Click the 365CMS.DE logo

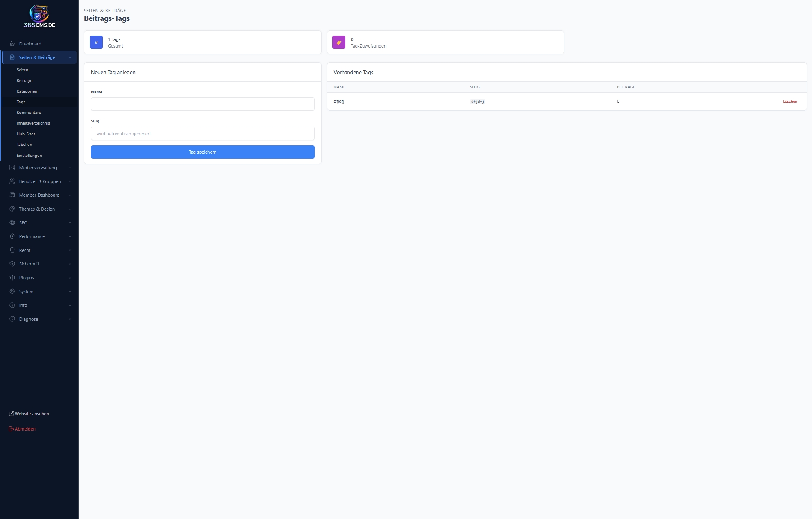(39, 16)
